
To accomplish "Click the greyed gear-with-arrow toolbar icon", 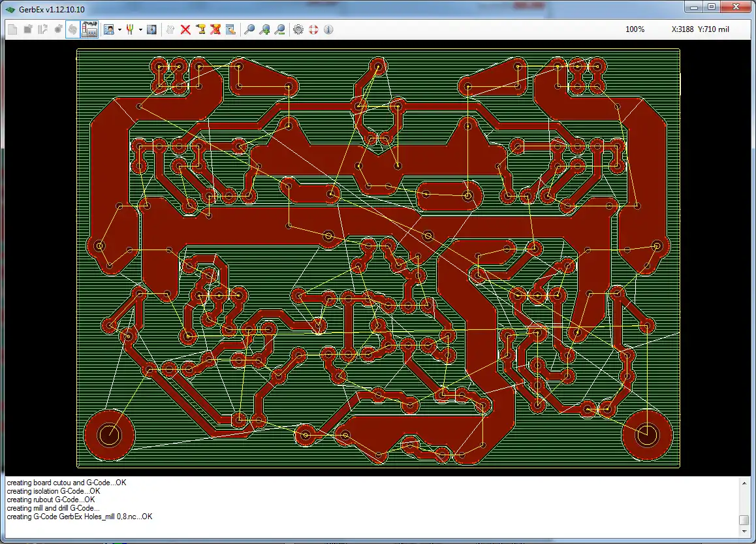I will pos(58,29).
